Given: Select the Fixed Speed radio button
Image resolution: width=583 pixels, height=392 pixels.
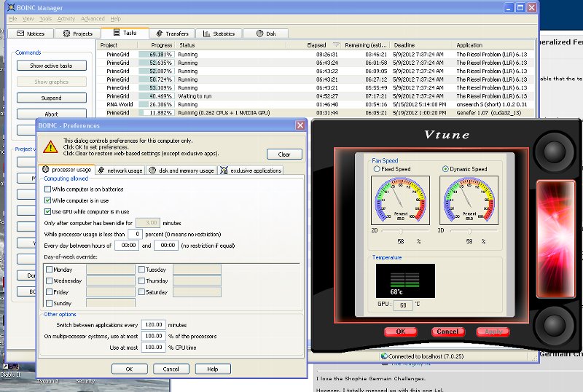Looking at the screenshot, I should [x=377, y=169].
